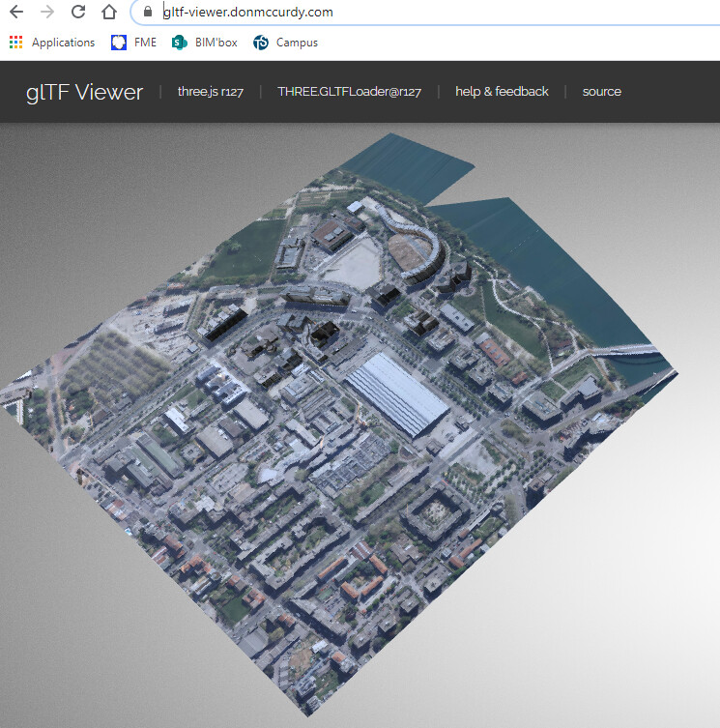Go to the browser home page
This screenshot has width=720, height=728.
[x=109, y=13]
